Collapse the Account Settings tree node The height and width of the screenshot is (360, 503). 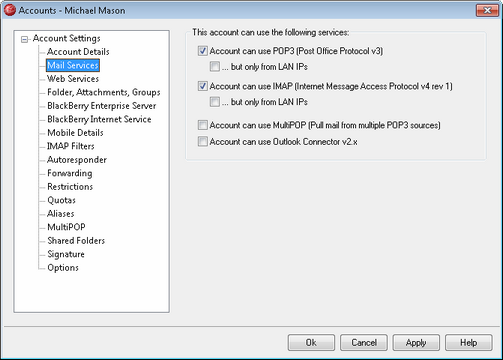pos(24,39)
